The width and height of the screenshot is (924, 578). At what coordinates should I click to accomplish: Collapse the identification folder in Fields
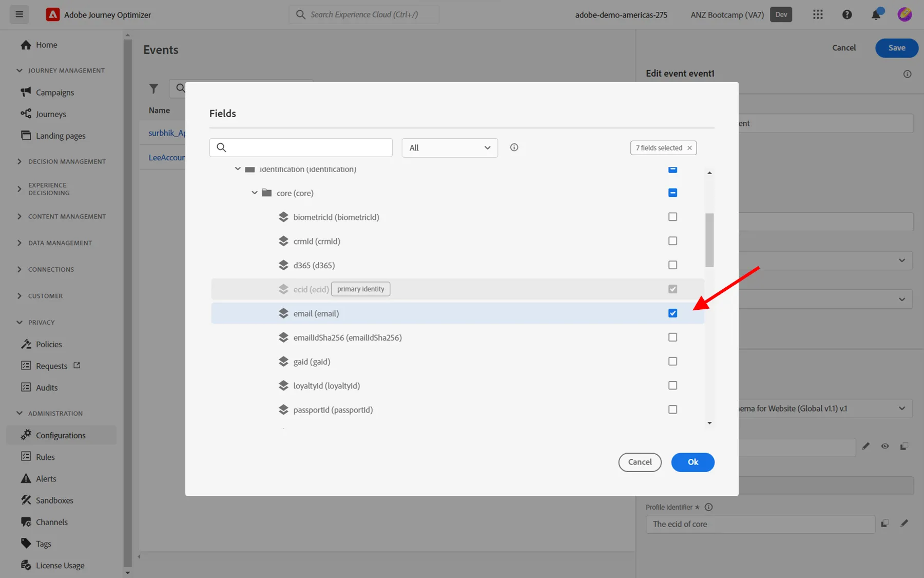tap(238, 169)
